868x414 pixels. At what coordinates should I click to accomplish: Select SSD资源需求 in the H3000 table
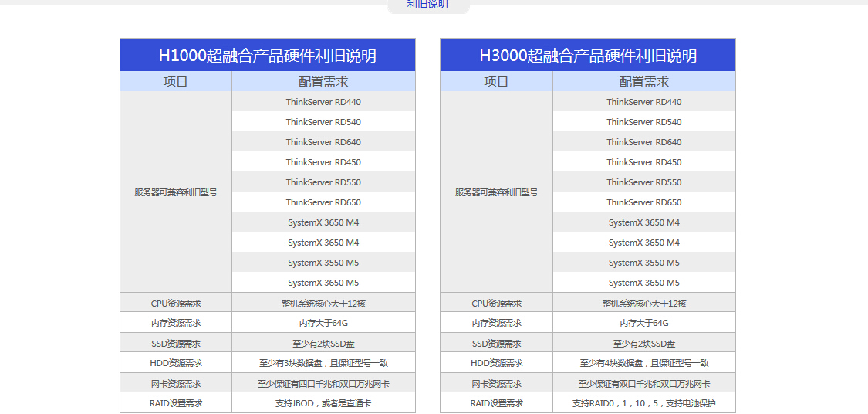click(496, 343)
